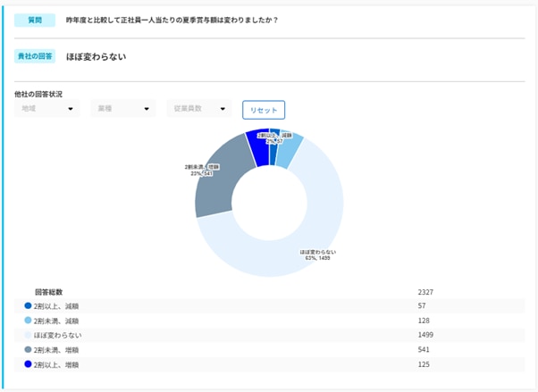538x392 pixels.
Task: Click the chart label 23%, 541
Action: pyautogui.click(x=202, y=173)
